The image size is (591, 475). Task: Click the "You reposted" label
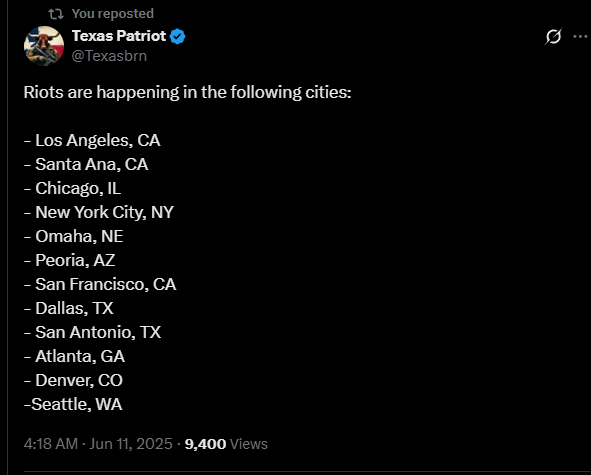(x=113, y=14)
